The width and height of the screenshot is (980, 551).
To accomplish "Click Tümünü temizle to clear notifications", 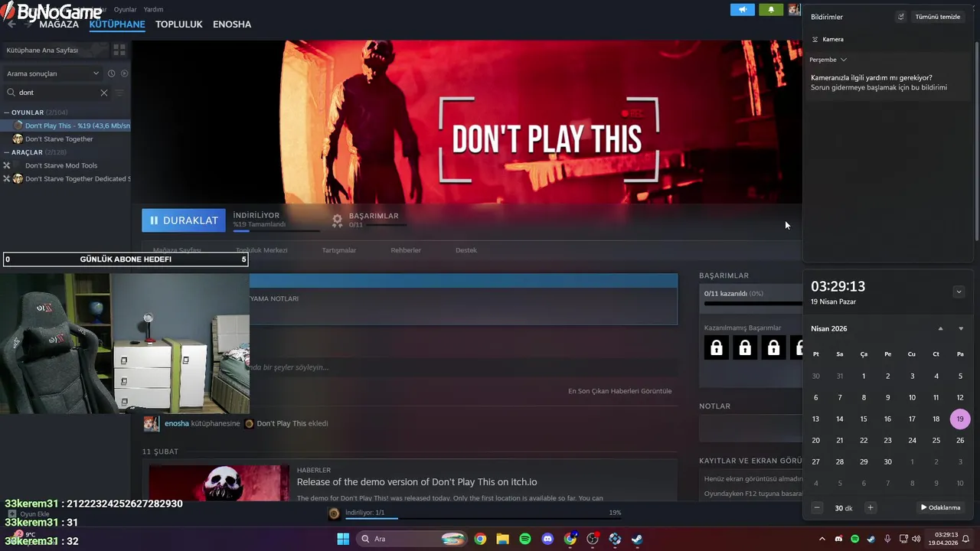I will pyautogui.click(x=938, y=17).
